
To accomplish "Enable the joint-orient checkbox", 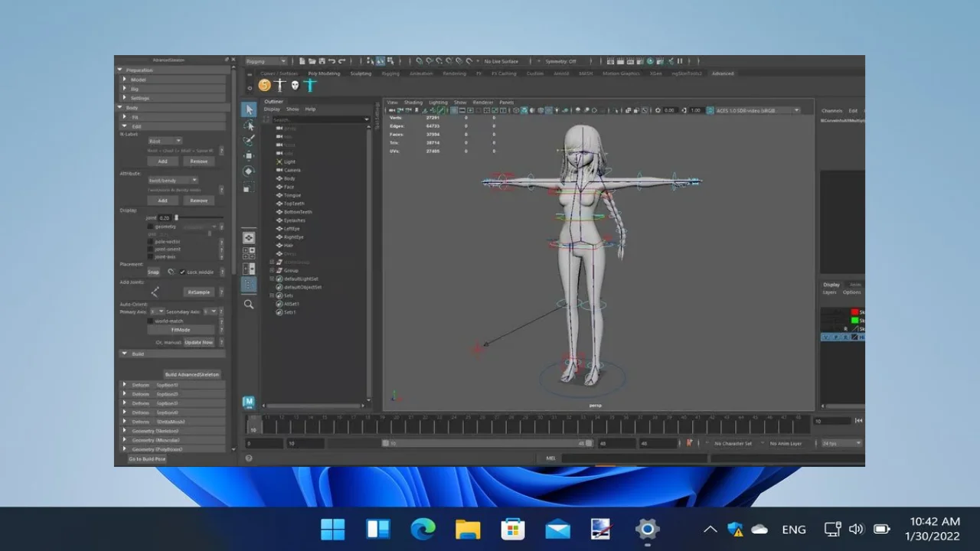I will [151, 249].
